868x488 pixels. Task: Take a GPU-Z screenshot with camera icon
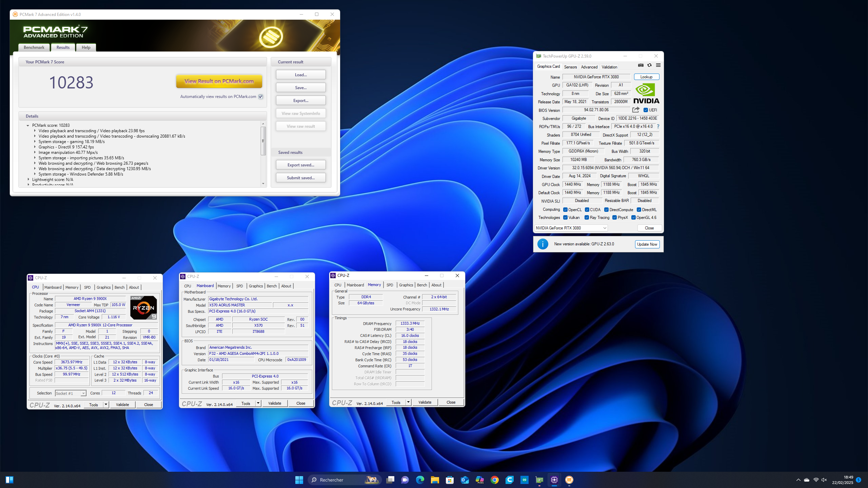point(640,65)
